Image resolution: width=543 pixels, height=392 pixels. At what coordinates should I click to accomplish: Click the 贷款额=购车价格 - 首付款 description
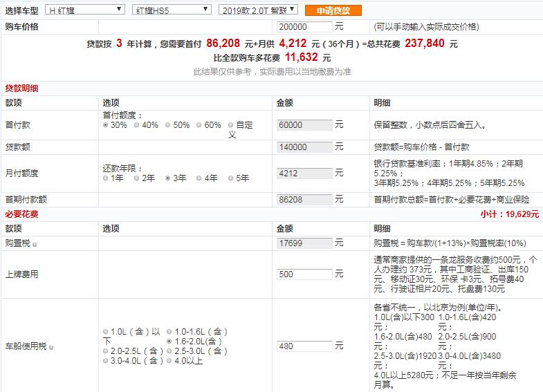pos(421,147)
